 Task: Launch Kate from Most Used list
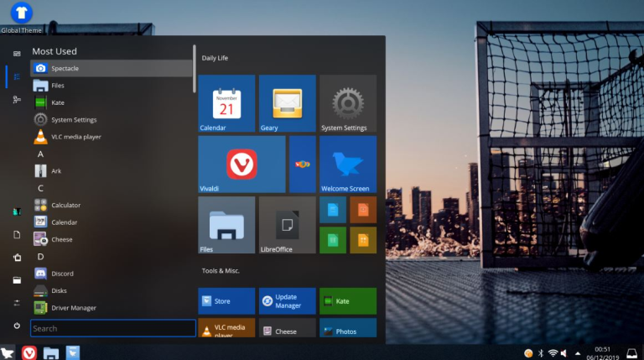pos(112,102)
